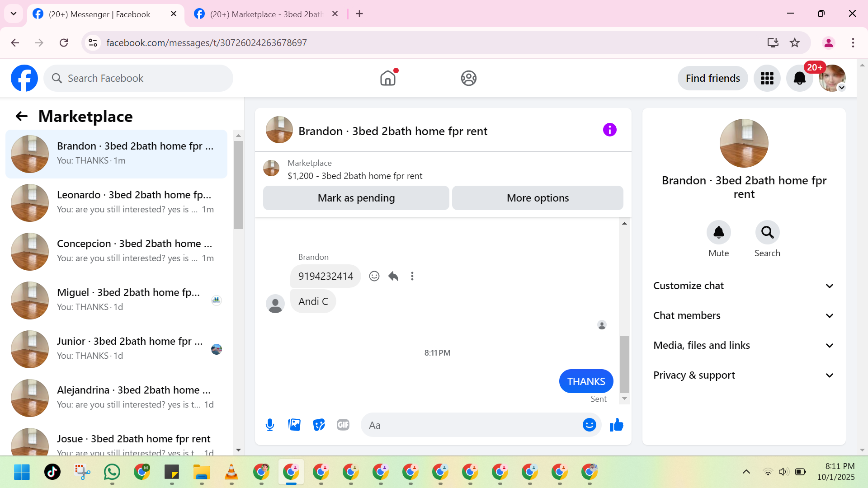Image resolution: width=868 pixels, height=488 pixels.
Task: Expand the Privacy & support section
Action: pyautogui.click(x=744, y=375)
